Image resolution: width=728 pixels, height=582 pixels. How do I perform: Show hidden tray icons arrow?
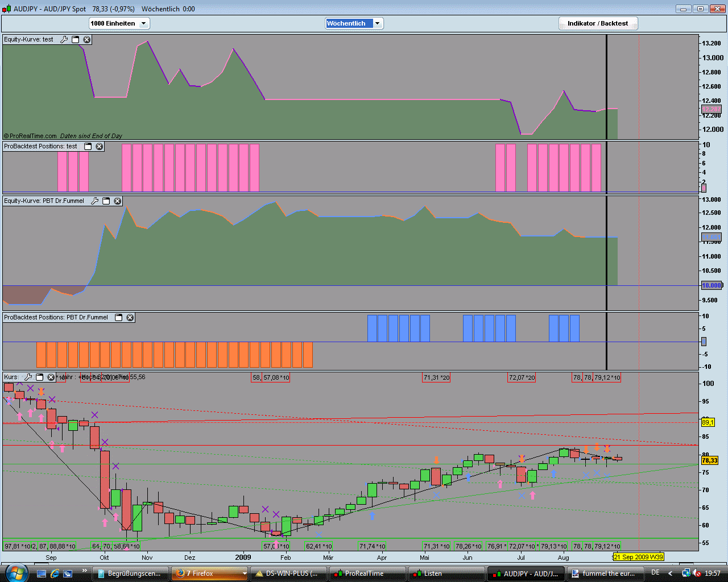[x=670, y=573]
